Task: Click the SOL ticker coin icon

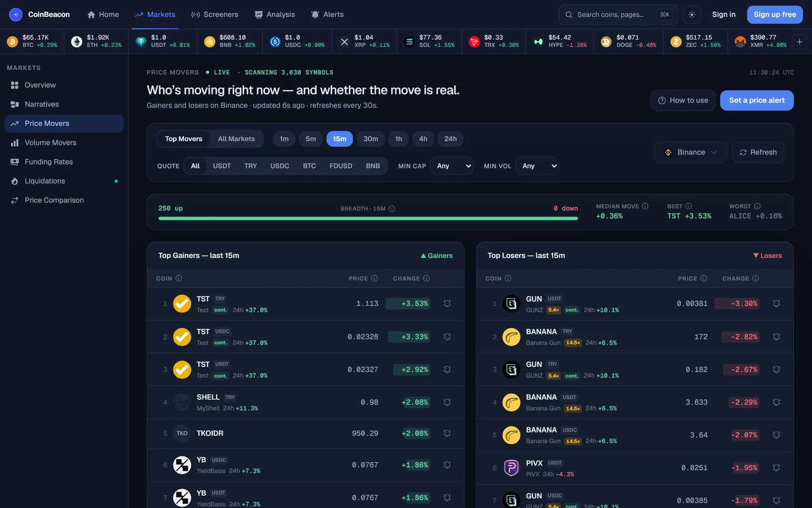Action: pyautogui.click(x=409, y=42)
